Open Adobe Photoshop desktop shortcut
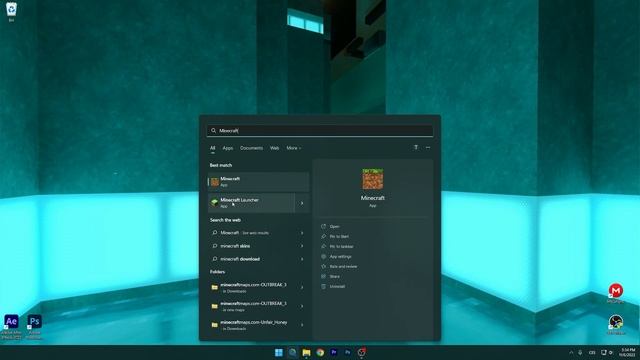This screenshot has height=360, width=640. pos(34,326)
